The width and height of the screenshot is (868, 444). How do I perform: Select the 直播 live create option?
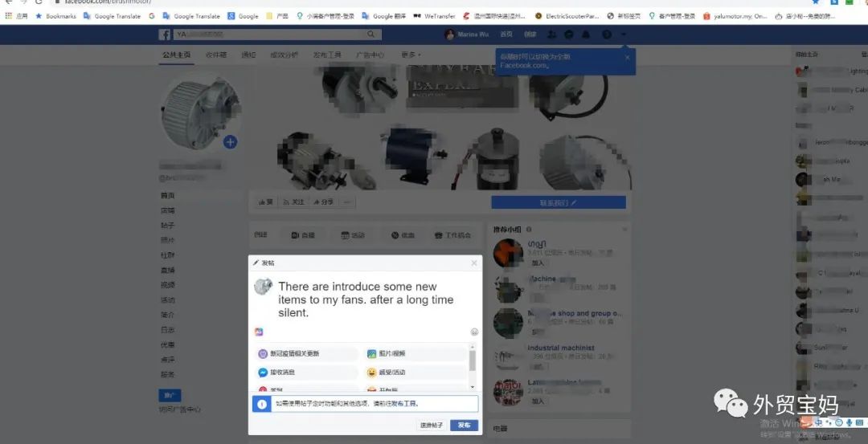click(303, 235)
